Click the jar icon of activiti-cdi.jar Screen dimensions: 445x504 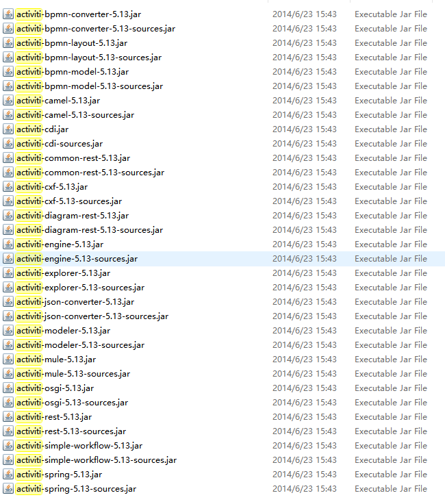(8, 129)
